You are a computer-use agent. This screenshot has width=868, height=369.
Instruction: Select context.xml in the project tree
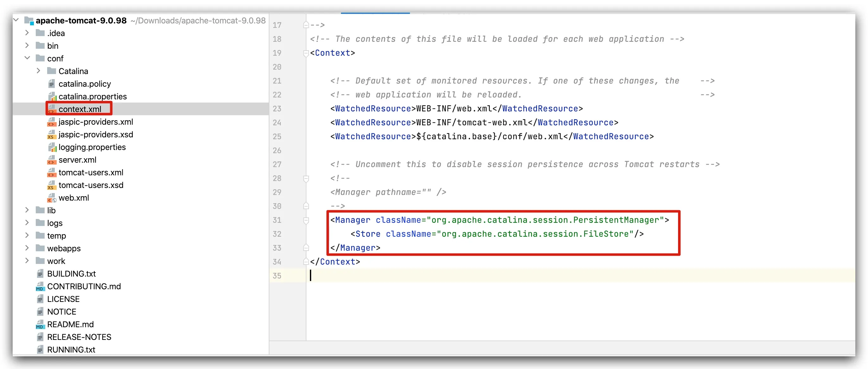[80, 109]
